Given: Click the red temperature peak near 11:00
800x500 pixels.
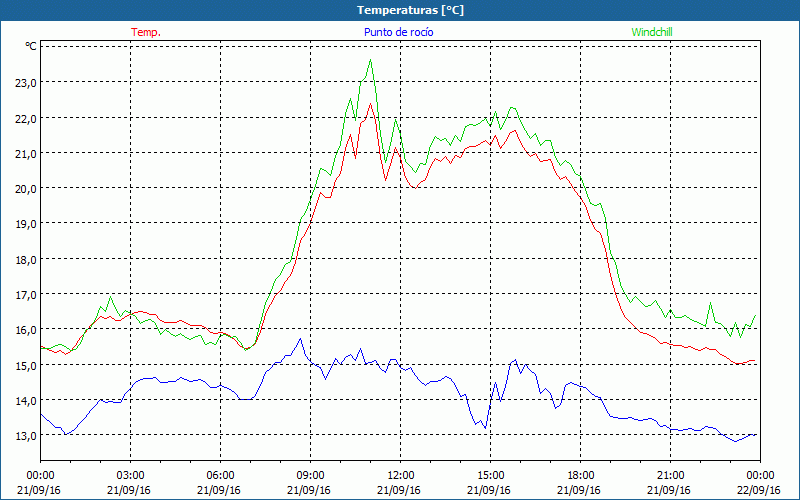Looking at the screenshot, I should point(370,104).
